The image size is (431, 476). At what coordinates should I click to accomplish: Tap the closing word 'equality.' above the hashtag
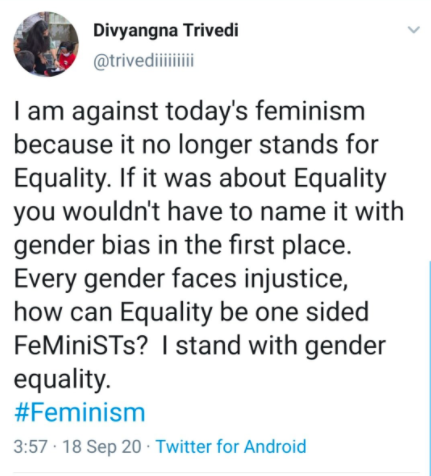pos(62,379)
